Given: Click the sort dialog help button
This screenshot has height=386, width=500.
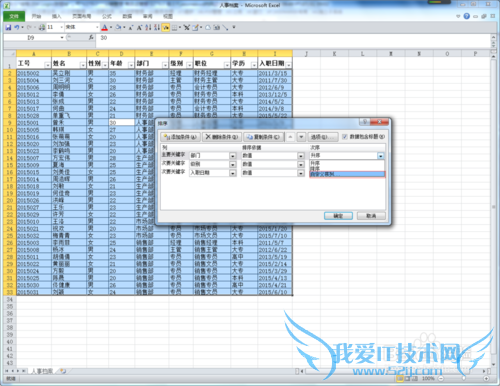Looking at the screenshot, I should click(364, 122).
